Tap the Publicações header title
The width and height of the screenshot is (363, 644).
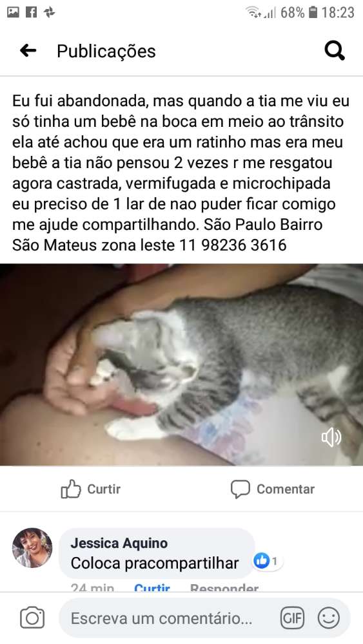click(x=106, y=52)
